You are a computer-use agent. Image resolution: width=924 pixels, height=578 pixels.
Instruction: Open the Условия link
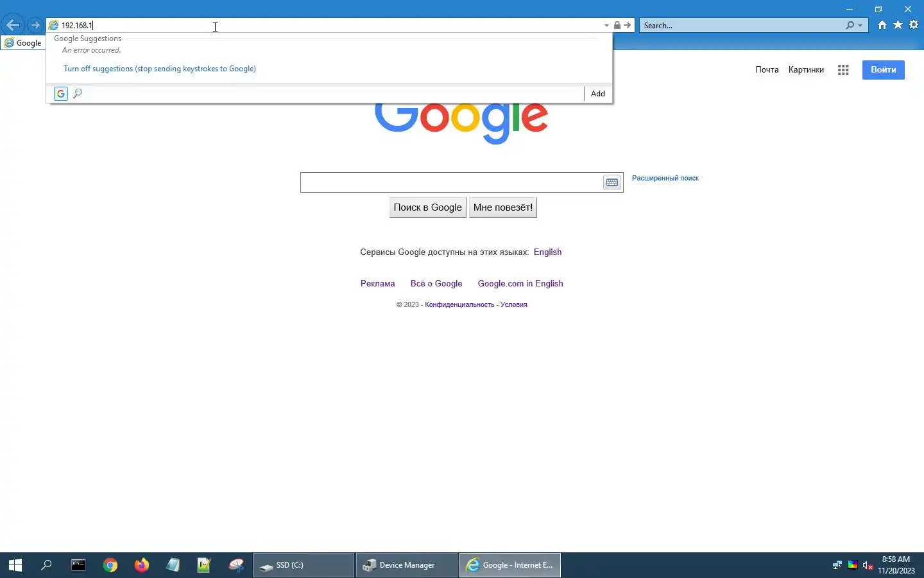tap(514, 304)
